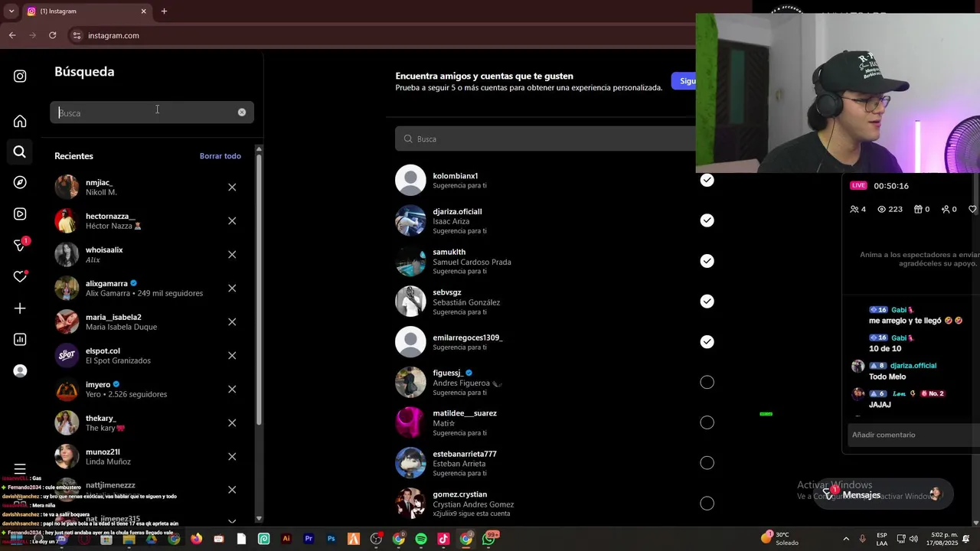Uncheck samuklth suggestion
The height and width of the screenshot is (551, 980).
[x=707, y=261]
